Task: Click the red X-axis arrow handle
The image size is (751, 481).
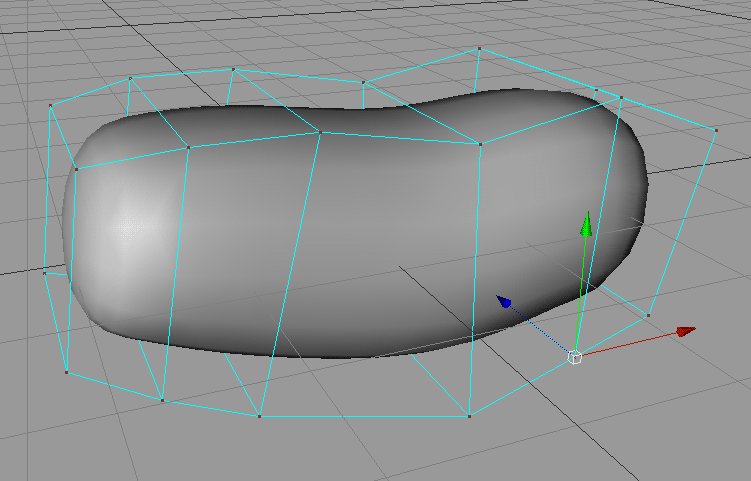Action: click(x=685, y=331)
